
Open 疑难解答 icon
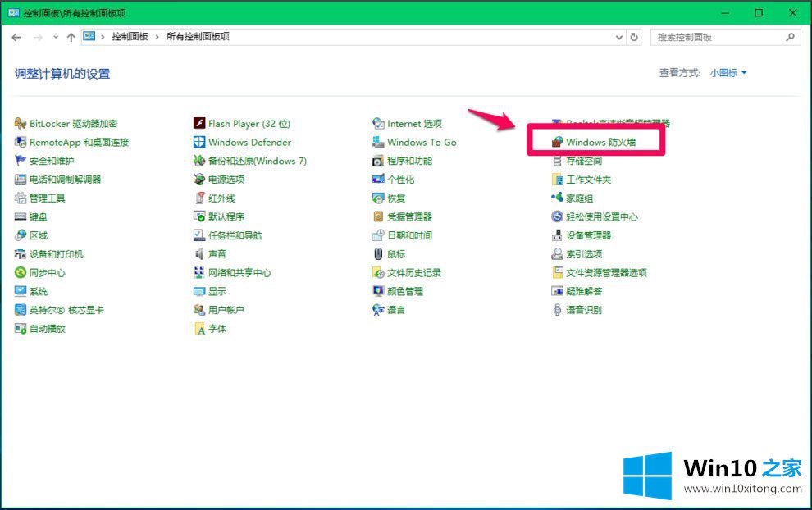click(x=557, y=291)
